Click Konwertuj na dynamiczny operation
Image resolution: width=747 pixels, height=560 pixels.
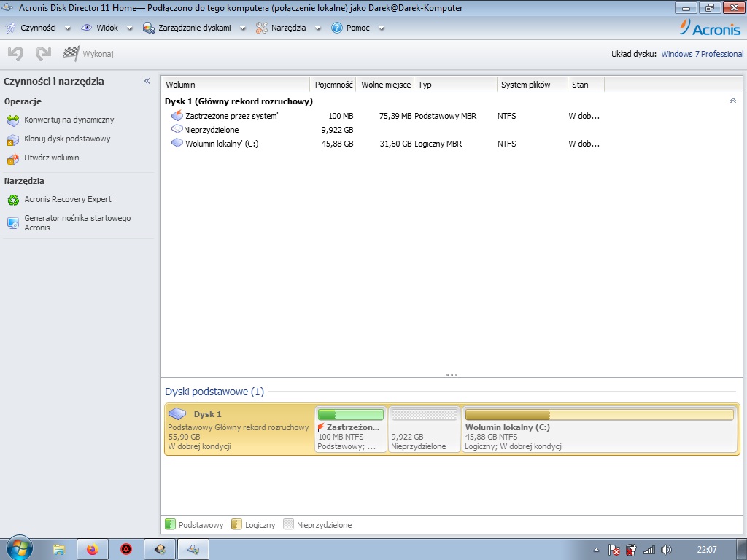click(69, 120)
